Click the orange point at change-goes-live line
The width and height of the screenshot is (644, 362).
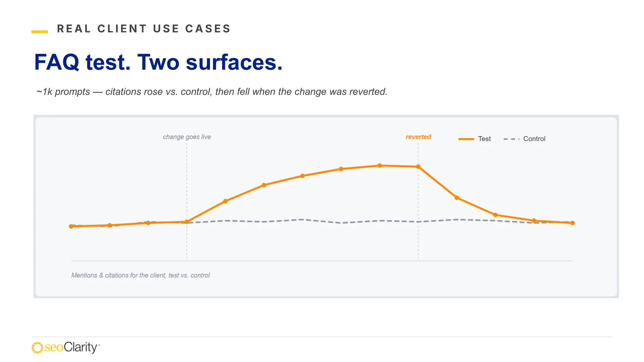click(187, 222)
